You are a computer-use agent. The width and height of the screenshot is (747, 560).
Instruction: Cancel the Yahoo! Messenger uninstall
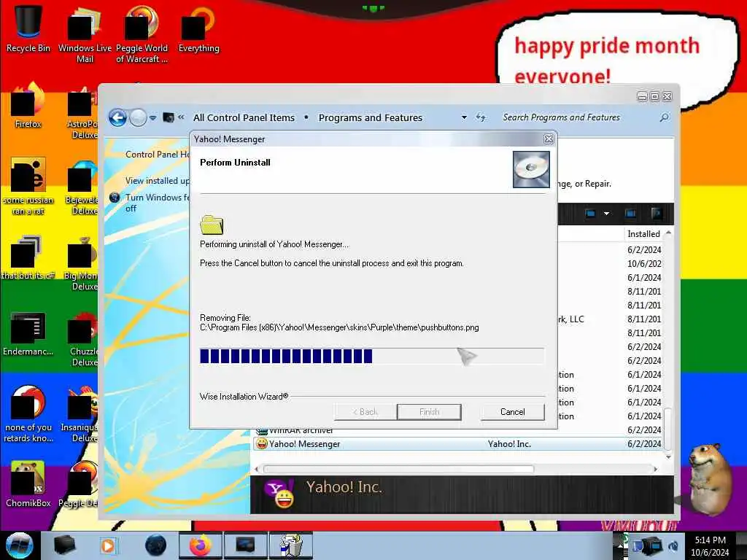click(x=513, y=412)
